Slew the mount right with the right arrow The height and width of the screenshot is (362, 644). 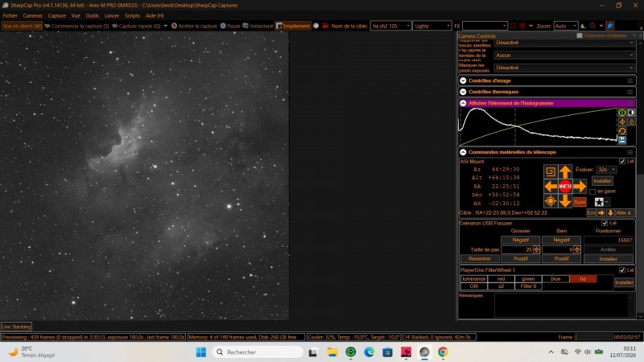click(x=580, y=187)
